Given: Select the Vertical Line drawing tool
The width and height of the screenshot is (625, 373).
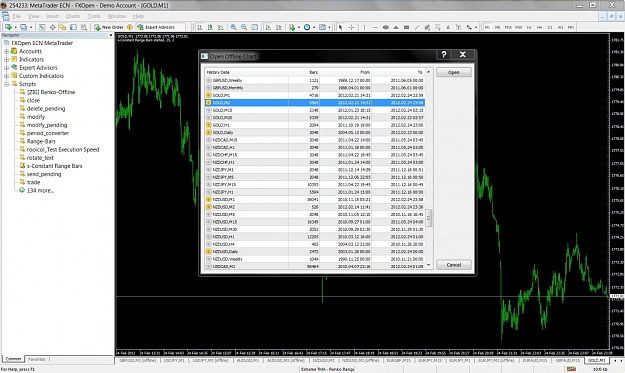Looking at the screenshot, I should [x=364, y=27].
